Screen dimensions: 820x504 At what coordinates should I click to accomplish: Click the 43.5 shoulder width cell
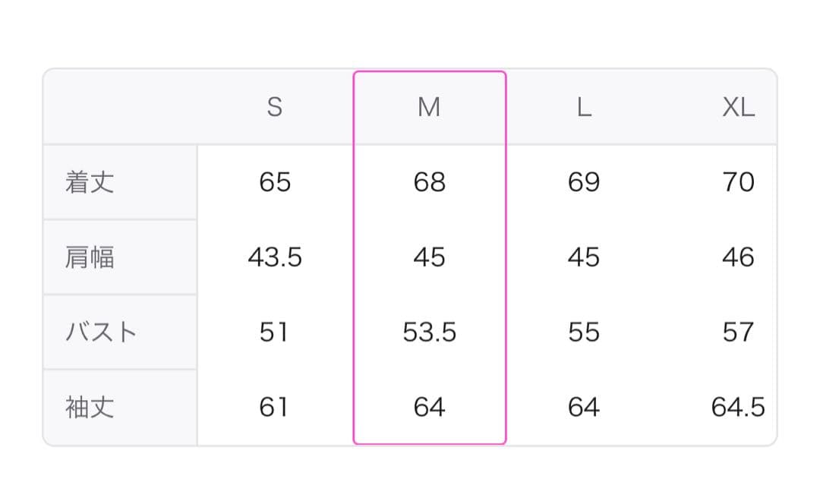(x=275, y=257)
